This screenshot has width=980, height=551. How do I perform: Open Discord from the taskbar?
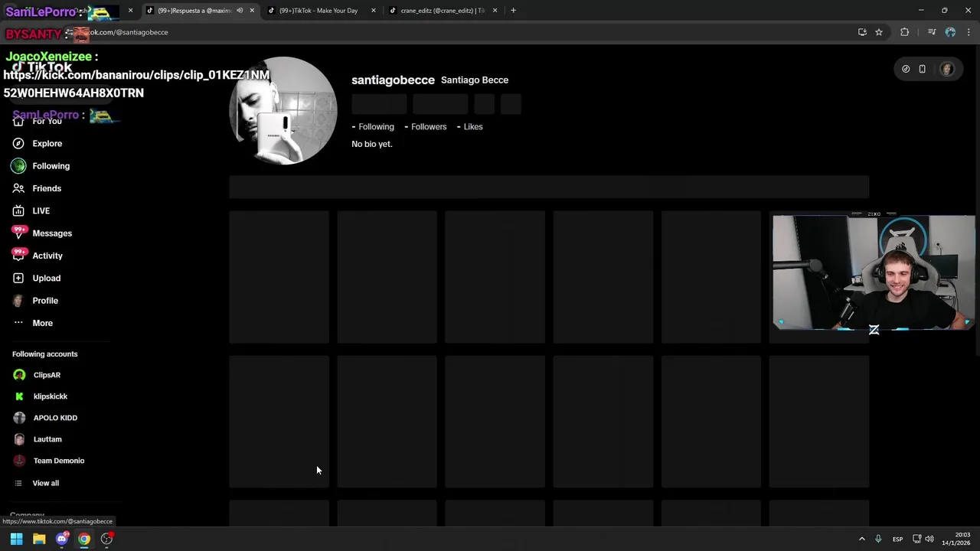(62, 539)
